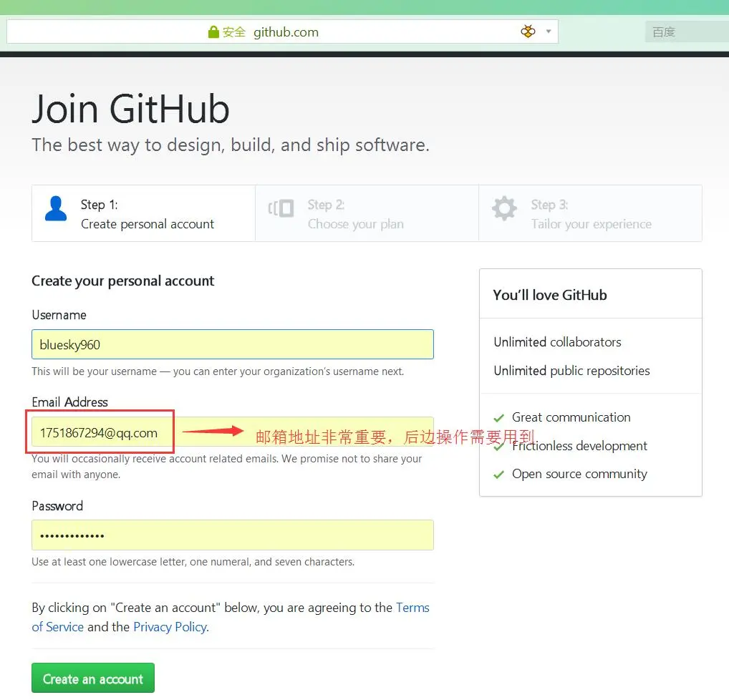Open the dropdown arrow beside bee icon
This screenshot has height=700, width=729.
coord(549,31)
